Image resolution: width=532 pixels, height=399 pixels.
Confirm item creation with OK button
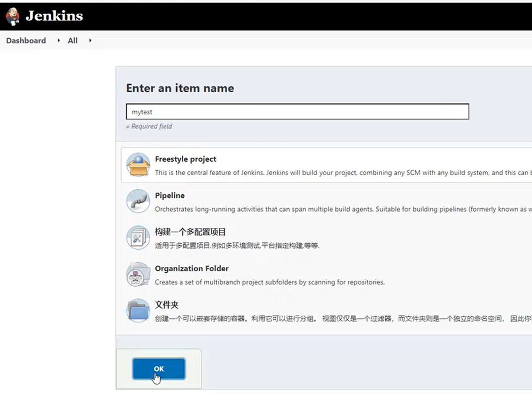[x=159, y=369]
